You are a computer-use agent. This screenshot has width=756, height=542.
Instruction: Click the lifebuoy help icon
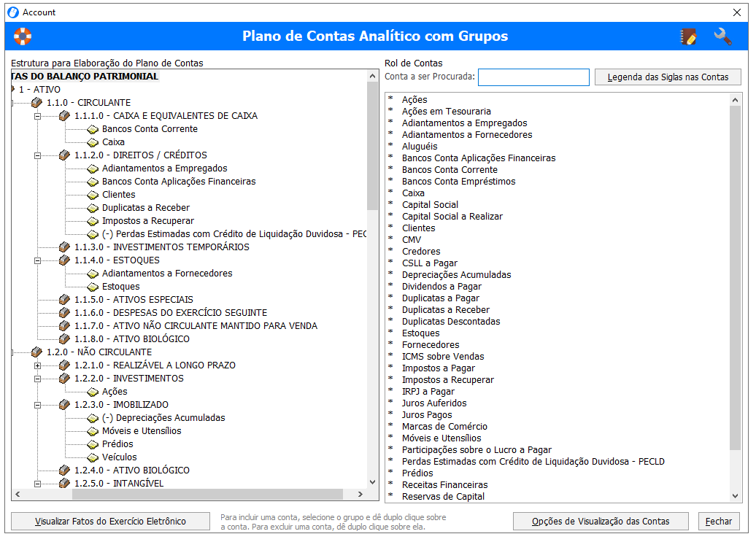(22, 36)
